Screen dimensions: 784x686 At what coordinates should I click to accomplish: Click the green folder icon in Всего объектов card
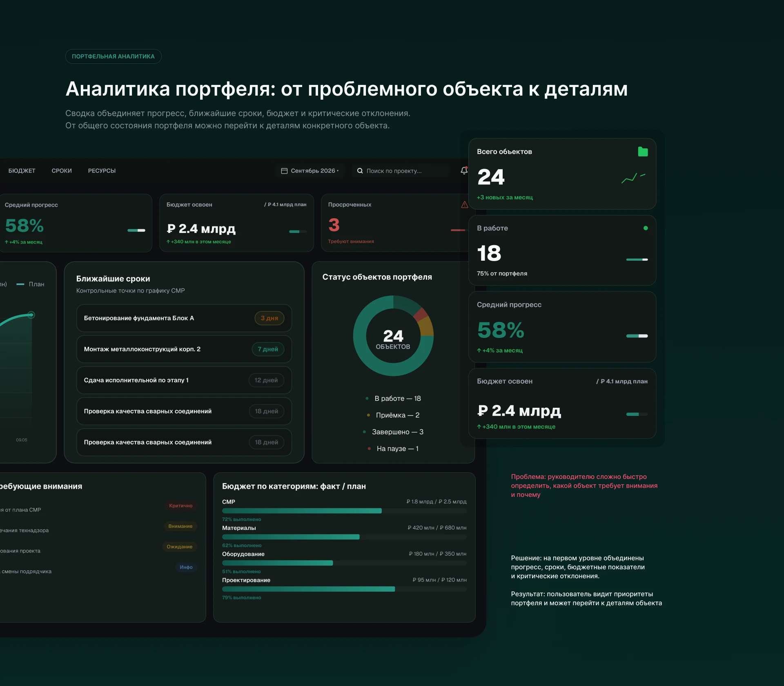643,152
